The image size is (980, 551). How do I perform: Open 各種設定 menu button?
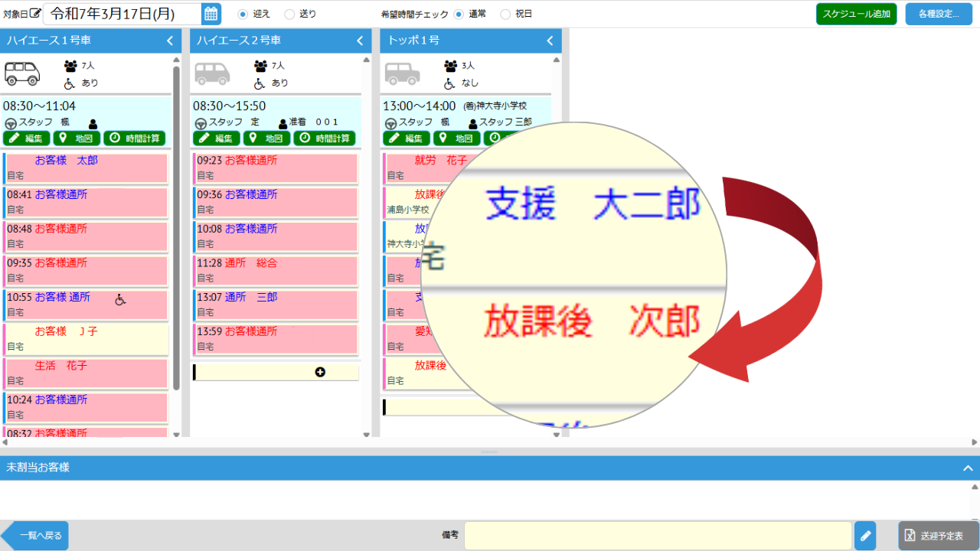(939, 14)
